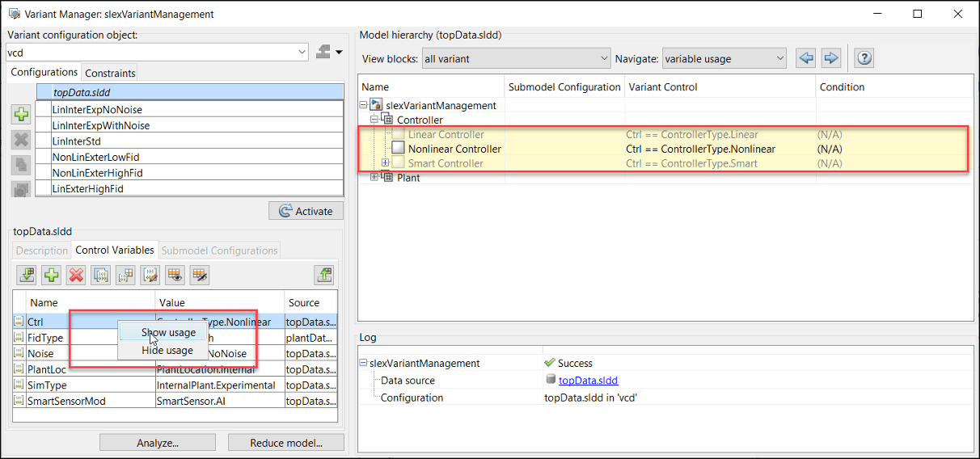This screenshot has width=980, height=459.
Task: Expand the Plant tree node
Action: tap(374, 178)
